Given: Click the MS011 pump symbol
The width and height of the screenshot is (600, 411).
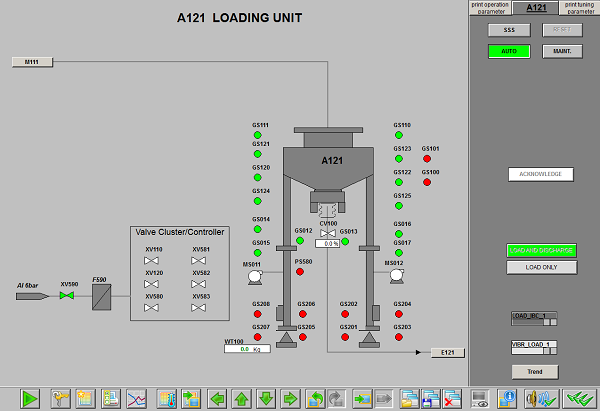Looking at the screenshot, I should click(255, 277).
